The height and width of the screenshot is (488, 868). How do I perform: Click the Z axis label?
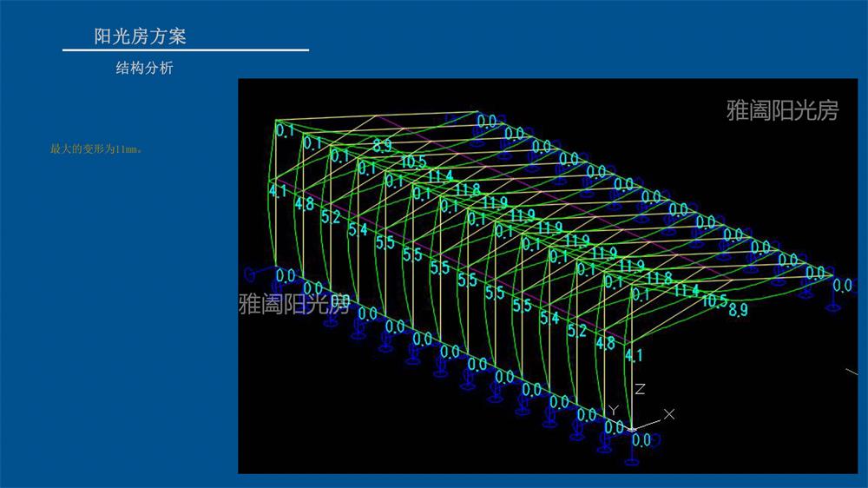click(x=640, y=389)
